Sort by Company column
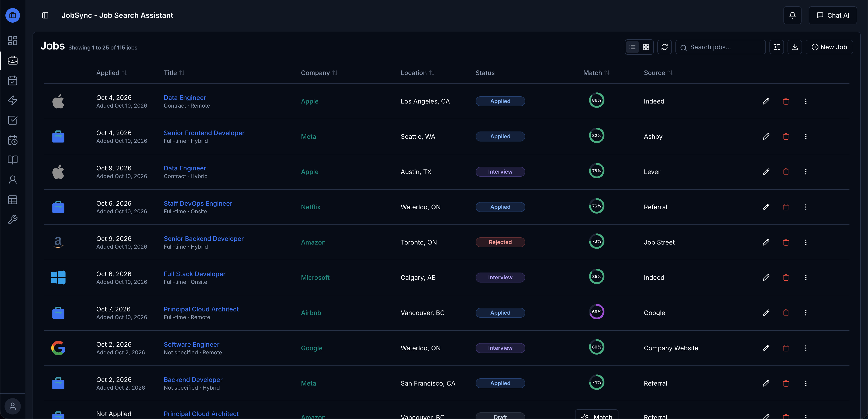The image size is (868, 419). [x=319, y=73]
